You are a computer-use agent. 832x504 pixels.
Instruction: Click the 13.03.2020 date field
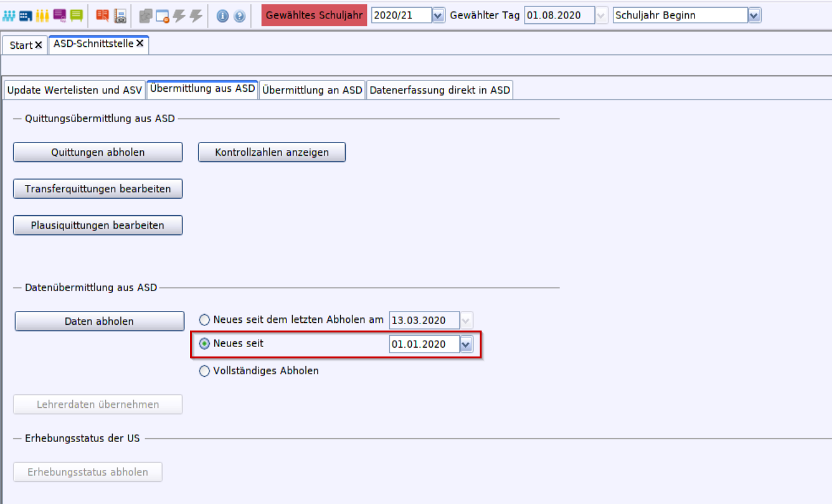coord(425,320)
